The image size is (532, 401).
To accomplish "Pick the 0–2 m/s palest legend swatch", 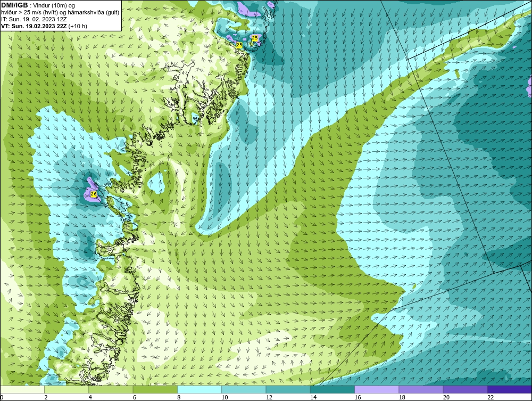I will [22, 389].
